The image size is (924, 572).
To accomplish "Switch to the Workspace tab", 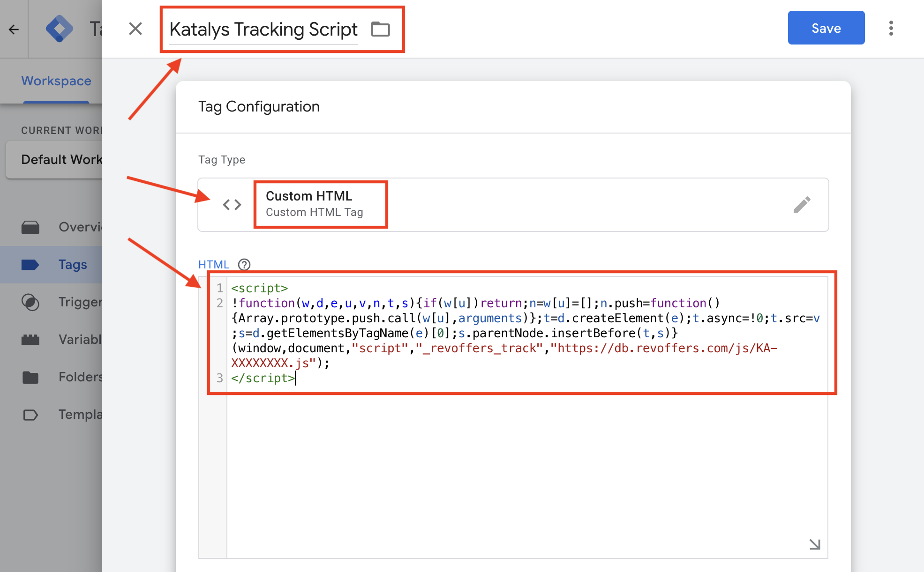I will [56, 81].
